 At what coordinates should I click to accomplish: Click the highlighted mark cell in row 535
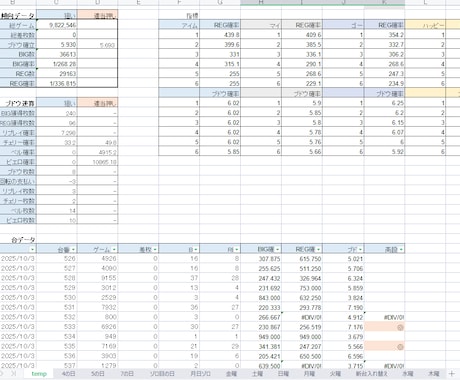click(384, 346)
